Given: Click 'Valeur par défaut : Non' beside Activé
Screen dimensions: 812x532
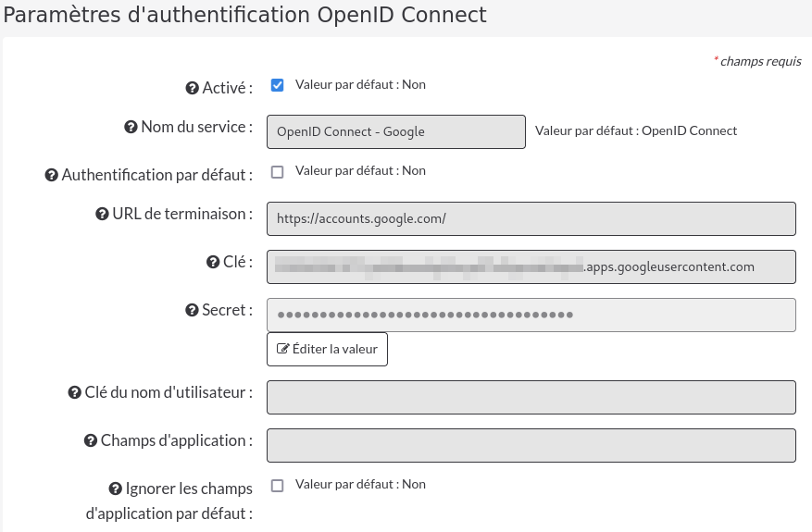Looking at the screenshot, I should [360, 85].
